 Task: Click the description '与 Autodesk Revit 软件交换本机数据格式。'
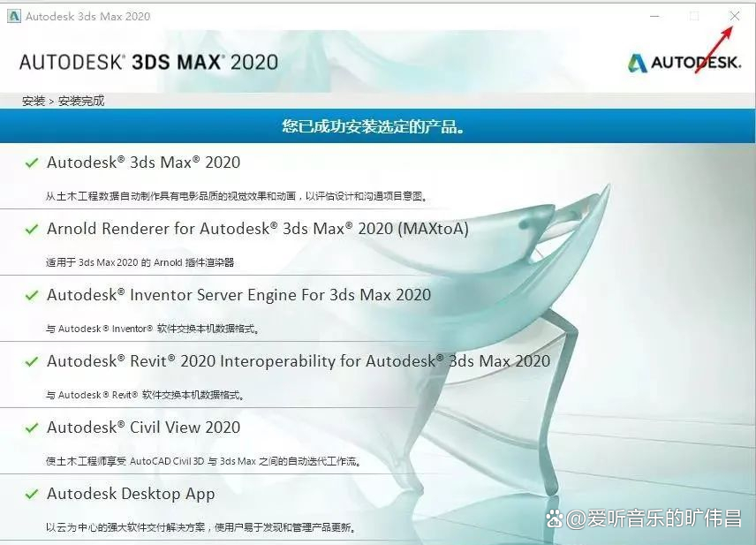(146, 395)
